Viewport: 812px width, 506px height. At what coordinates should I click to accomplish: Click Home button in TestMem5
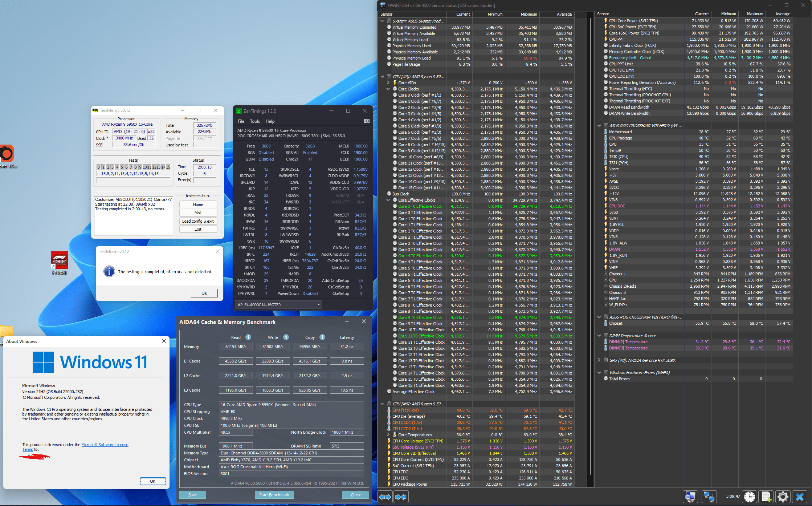click(x=198, y=205)
